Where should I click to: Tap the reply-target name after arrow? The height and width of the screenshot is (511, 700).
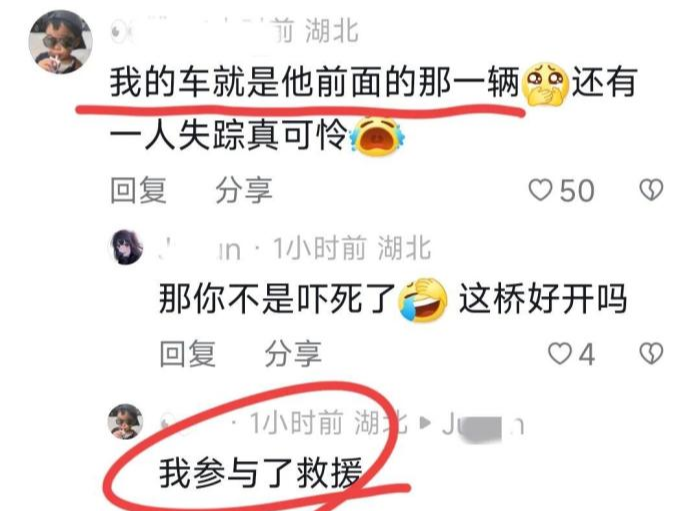point(483,425)
